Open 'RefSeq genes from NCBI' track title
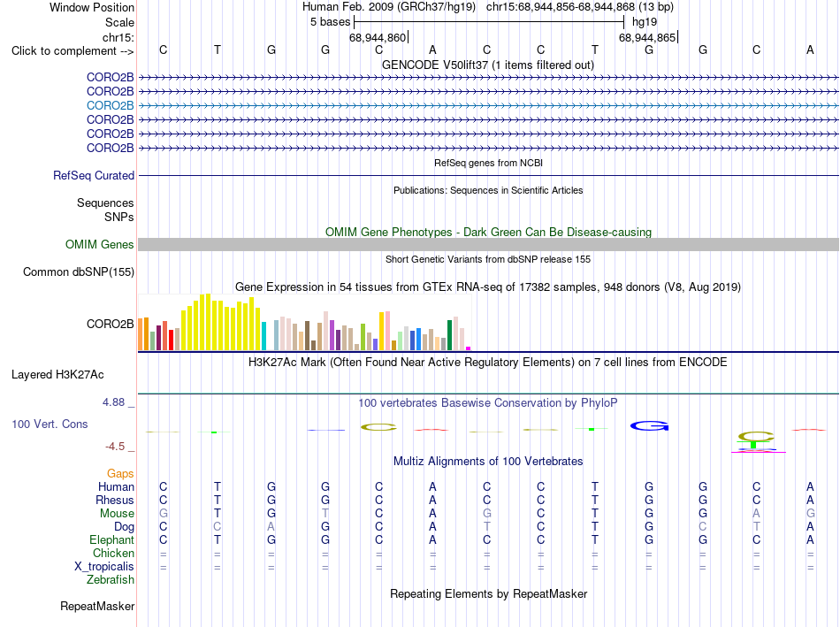This screenshot has height=627, width=840. coord(488,163)
